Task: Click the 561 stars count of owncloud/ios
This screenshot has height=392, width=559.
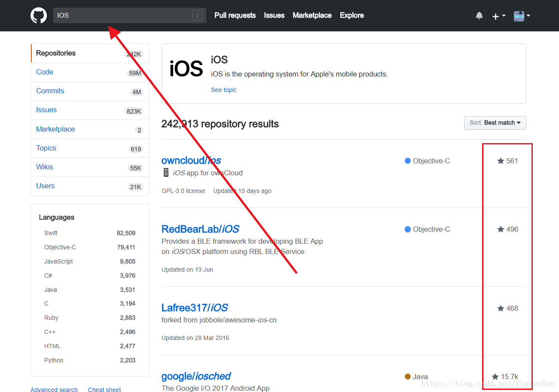Action: [507, 161]
